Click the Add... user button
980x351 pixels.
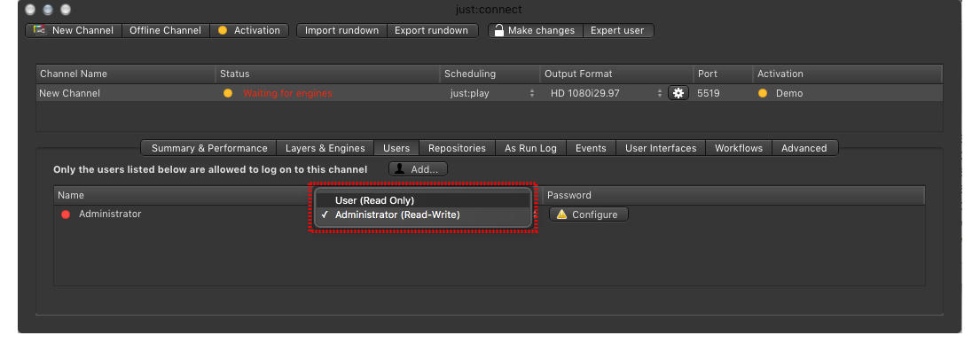coord(418,169)
